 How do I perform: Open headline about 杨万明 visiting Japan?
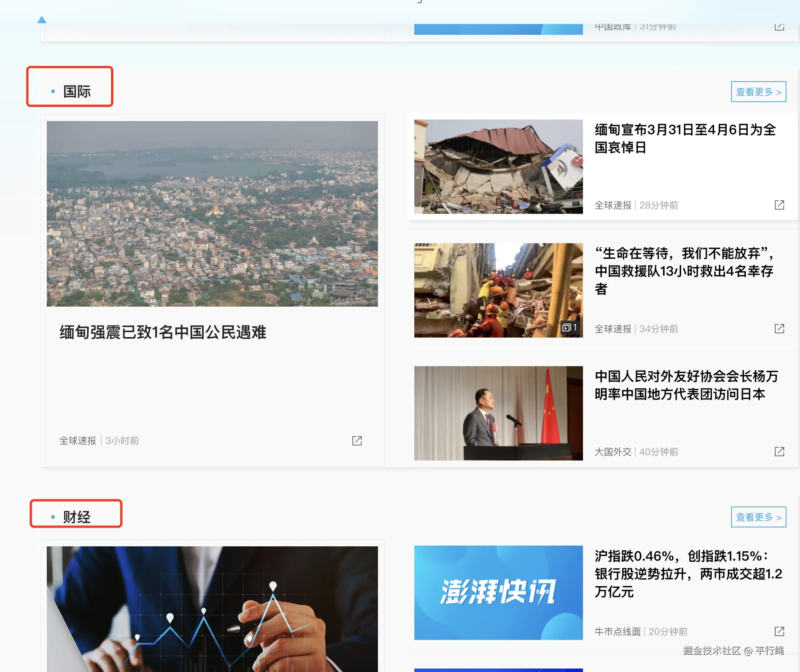pos(686,385)
